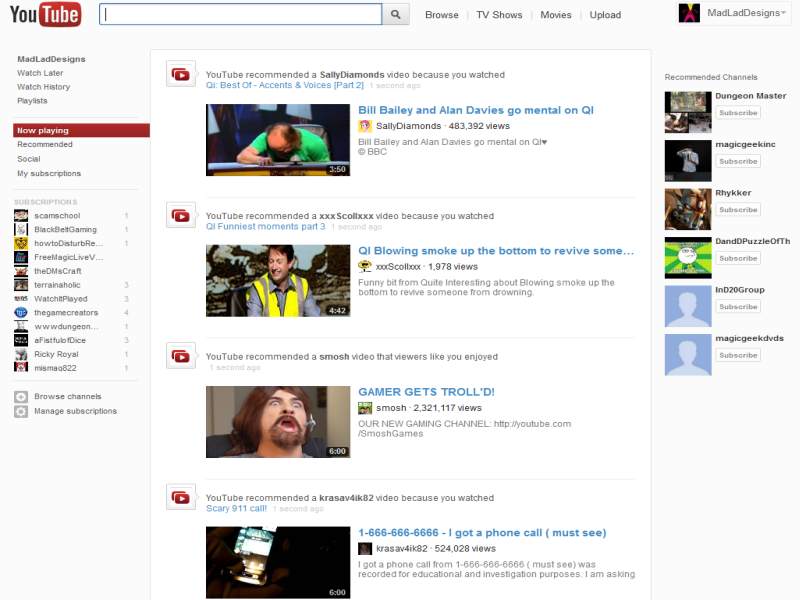Click the YouTube logo
The image size is (800, 600).
pos(45,14)
